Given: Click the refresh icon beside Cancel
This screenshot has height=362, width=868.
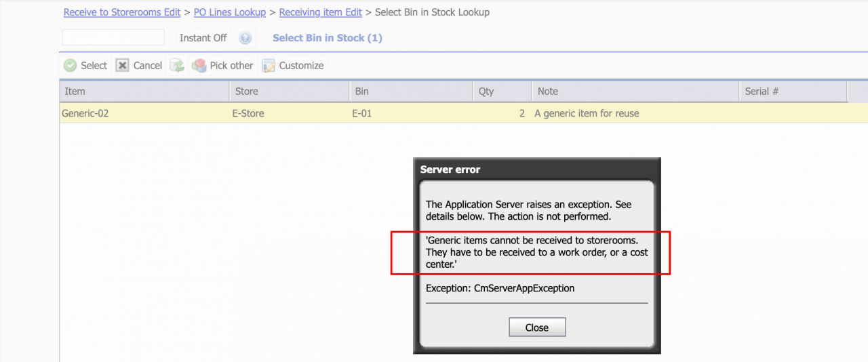Looking at the screenshot, I should pyautogui.click(x=177, y=66).
